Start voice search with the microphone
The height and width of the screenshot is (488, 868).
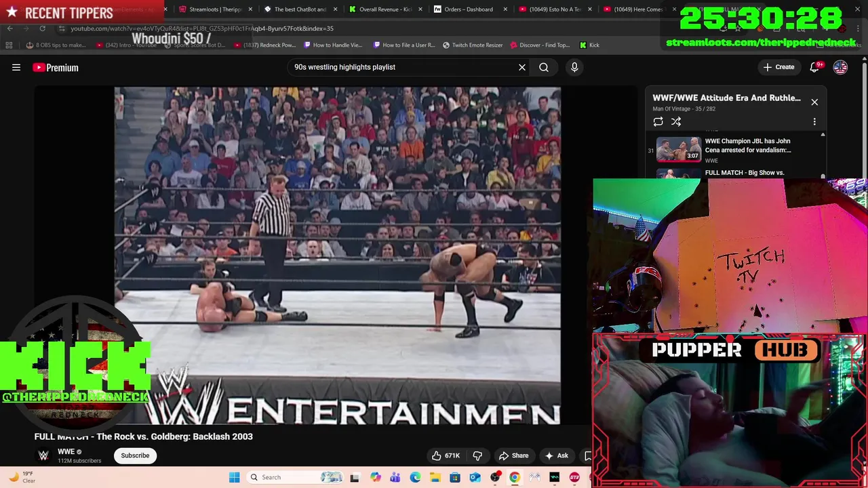574,67
